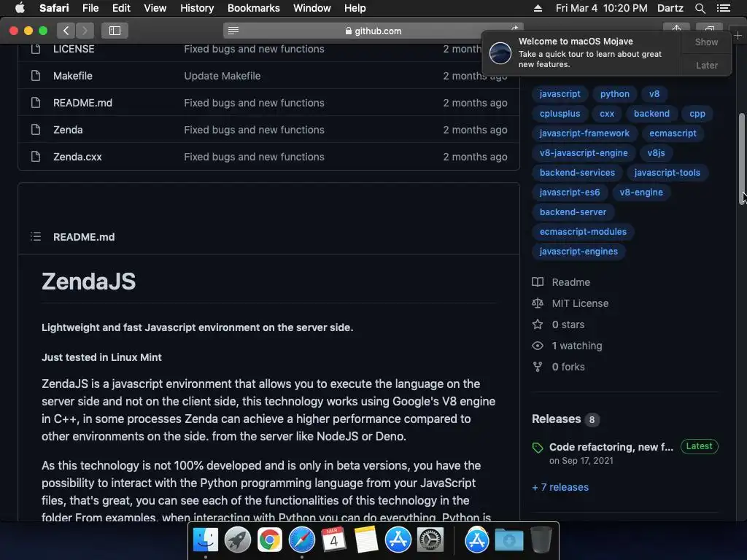Click the star icon beside 0 stars
The width and height of the screenshot is (747, 560).
(538, 324)
